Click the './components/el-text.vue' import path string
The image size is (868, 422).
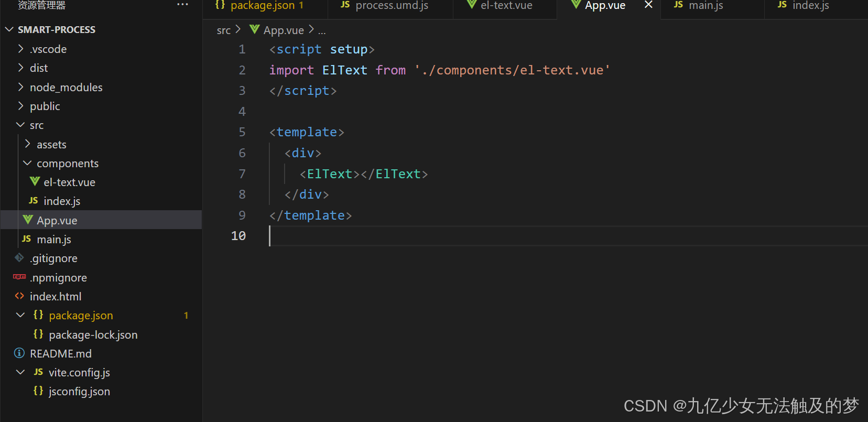click(x=512, y=70)
